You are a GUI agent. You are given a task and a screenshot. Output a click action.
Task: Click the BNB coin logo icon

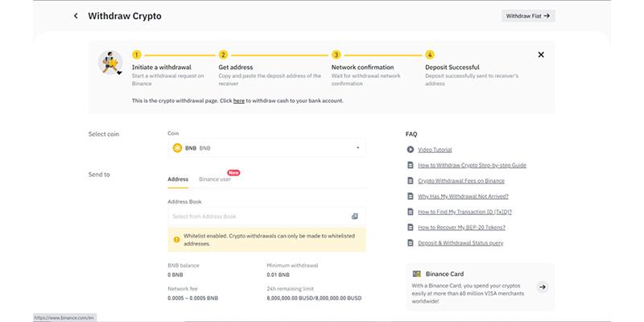177,148
